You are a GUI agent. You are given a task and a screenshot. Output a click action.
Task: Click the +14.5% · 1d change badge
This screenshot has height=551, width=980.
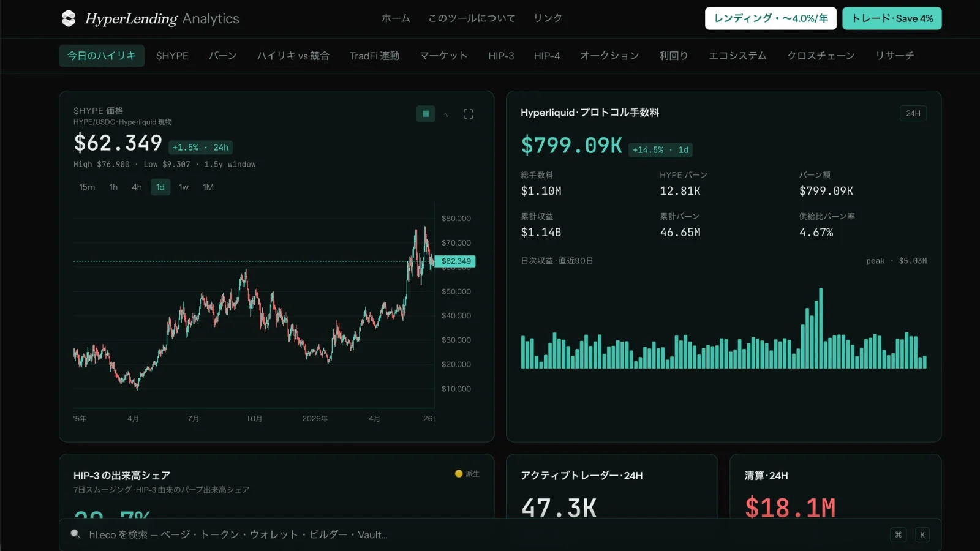660,150
